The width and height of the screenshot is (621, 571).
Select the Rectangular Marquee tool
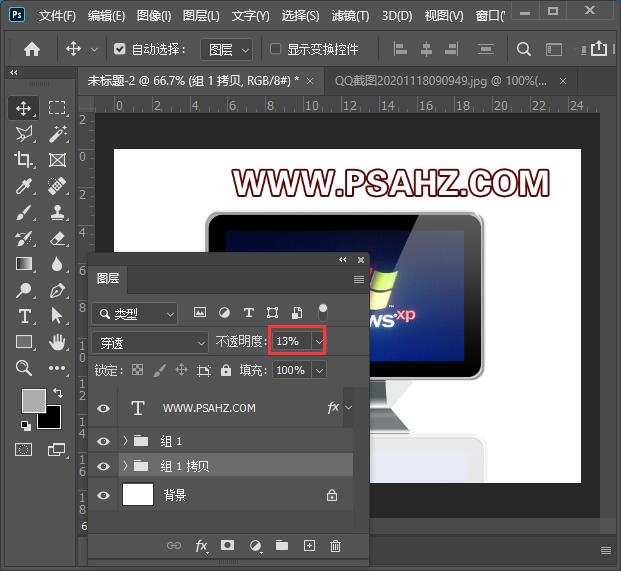[57, 108]
